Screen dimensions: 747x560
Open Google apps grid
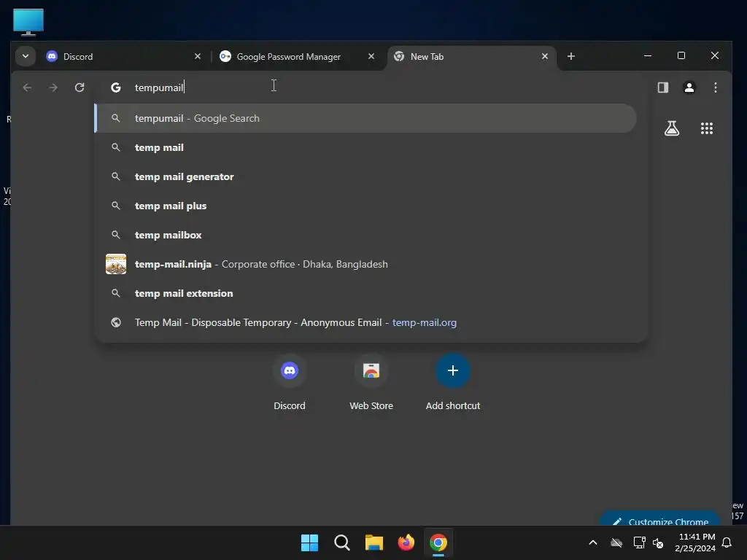tap(706, 128)
